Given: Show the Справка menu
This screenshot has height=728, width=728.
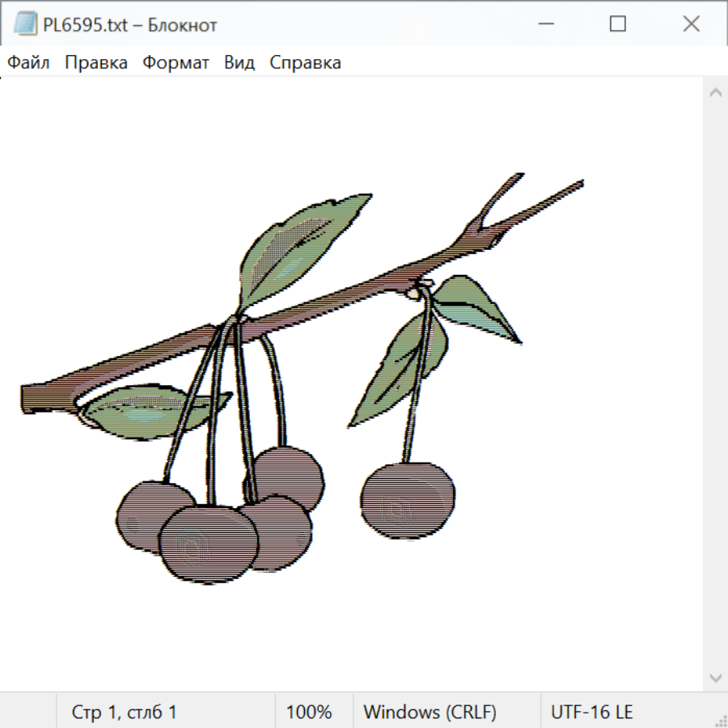Looking at the screenshot, I should tap(305, 63).
